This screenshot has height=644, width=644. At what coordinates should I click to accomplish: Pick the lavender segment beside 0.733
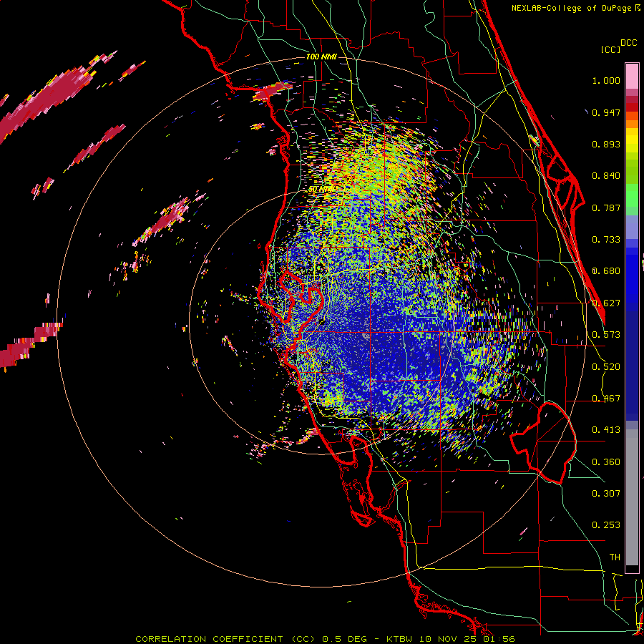[x=632, y=228]
